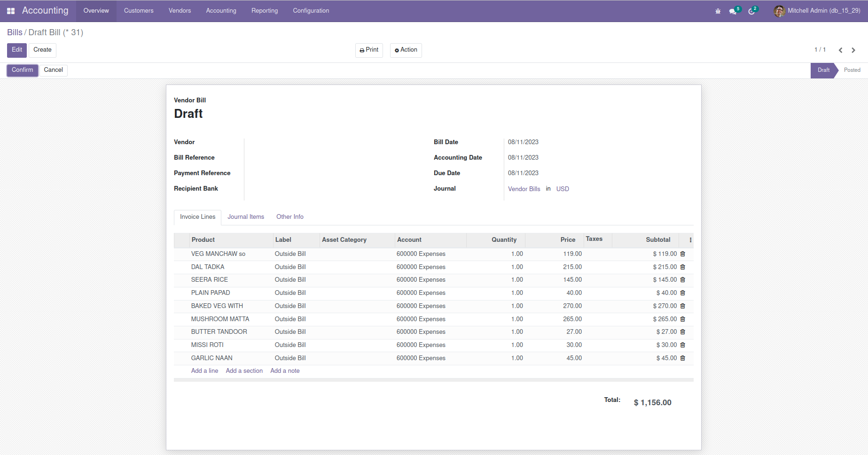Remove the GARLIC NAAN line via trash icon
Screen dimensions: 868x455
coord(683,358)
